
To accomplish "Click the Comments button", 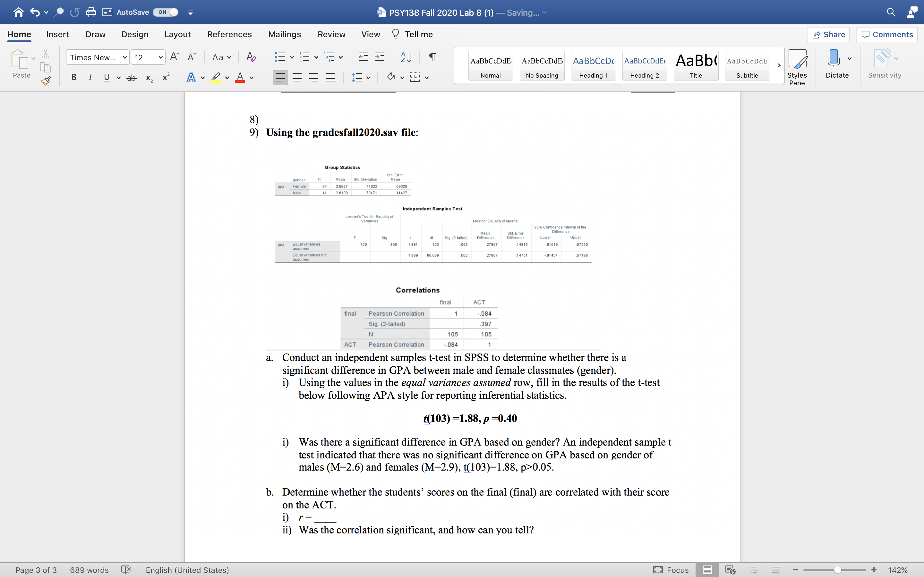I will click(886, 34).
